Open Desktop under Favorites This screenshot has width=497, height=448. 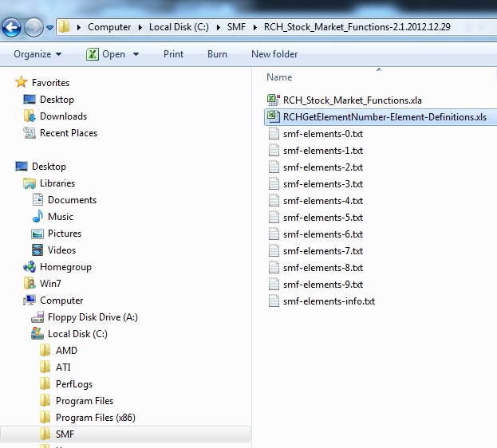pos(57,100)
